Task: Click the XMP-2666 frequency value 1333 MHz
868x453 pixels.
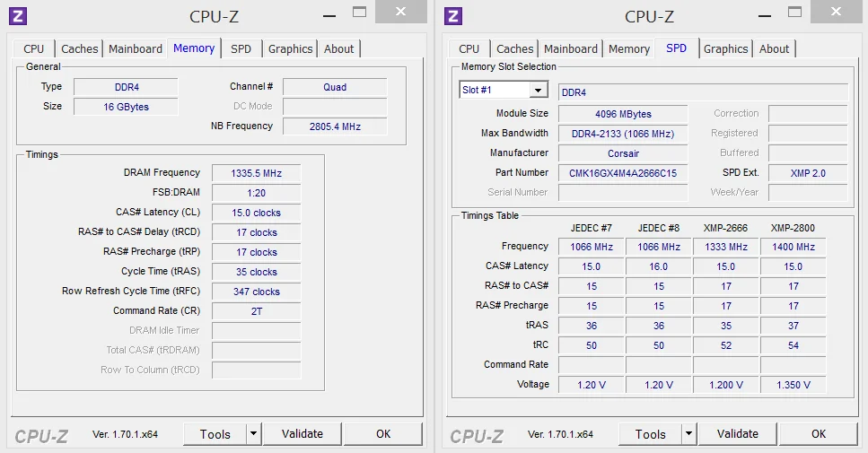Action: (x=726, y=247)
